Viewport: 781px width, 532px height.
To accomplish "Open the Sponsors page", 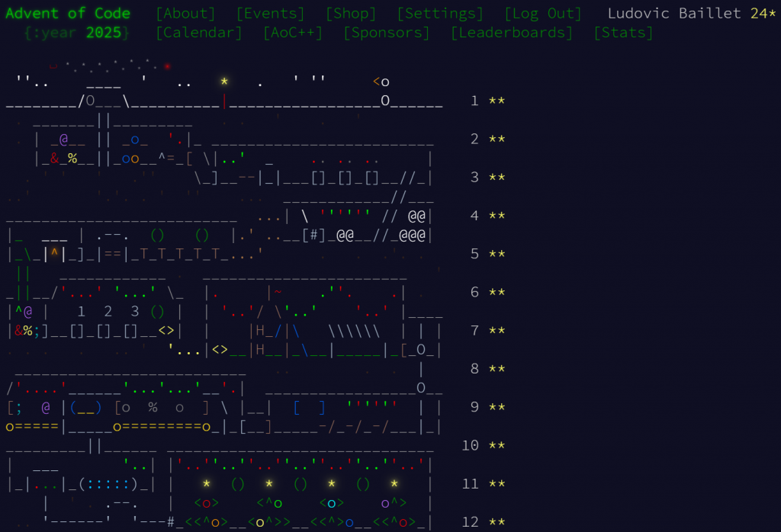I will pos(386,32).
